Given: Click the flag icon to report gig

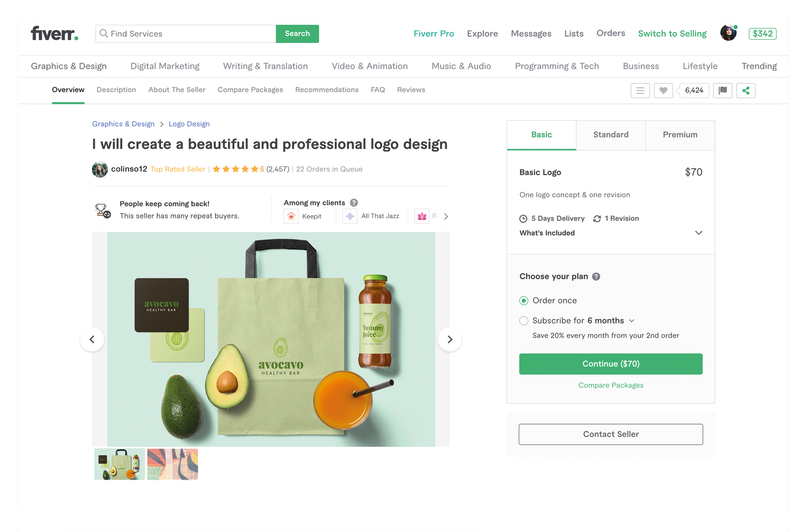Looking at the screenshot, I should click(723, 90).
